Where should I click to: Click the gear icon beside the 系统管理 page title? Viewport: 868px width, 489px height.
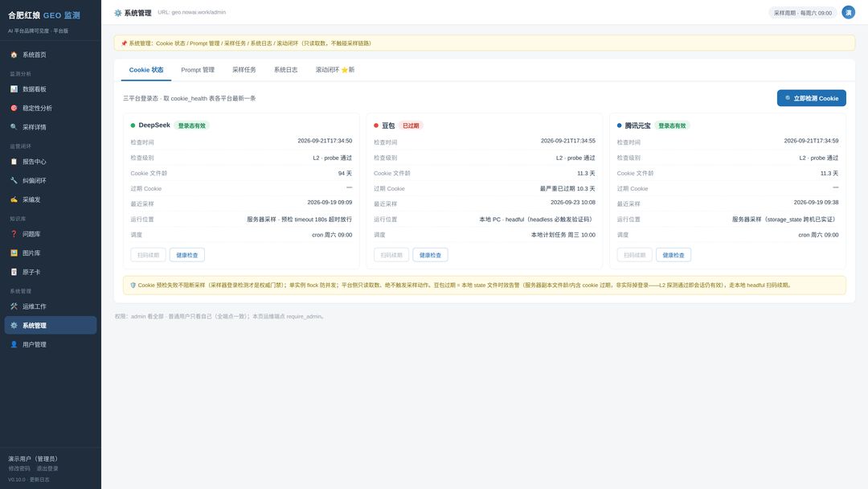click(x=118, y=13)
